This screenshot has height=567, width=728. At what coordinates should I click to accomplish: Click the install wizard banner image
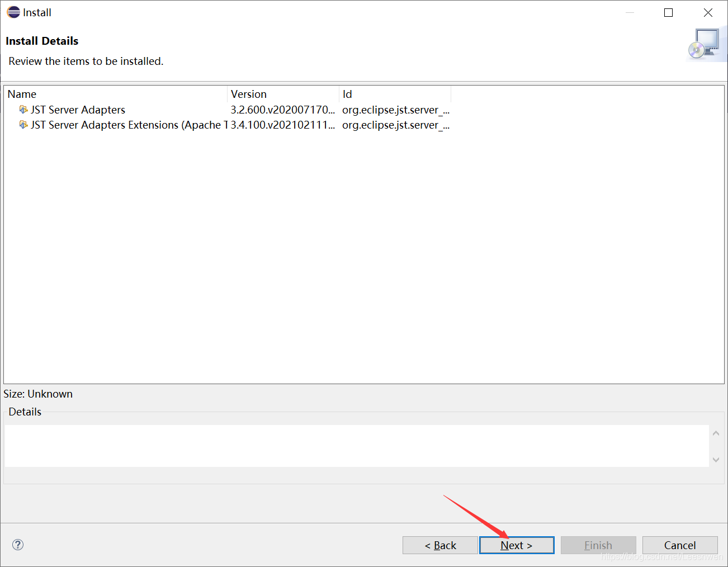pyautogui.click(x=706, y=44)
